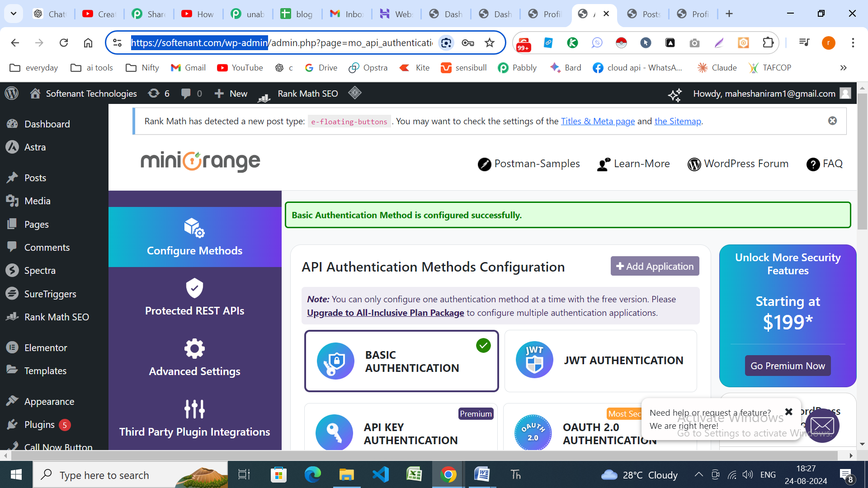Open the Gmail bookmark

tap(188, 68)
